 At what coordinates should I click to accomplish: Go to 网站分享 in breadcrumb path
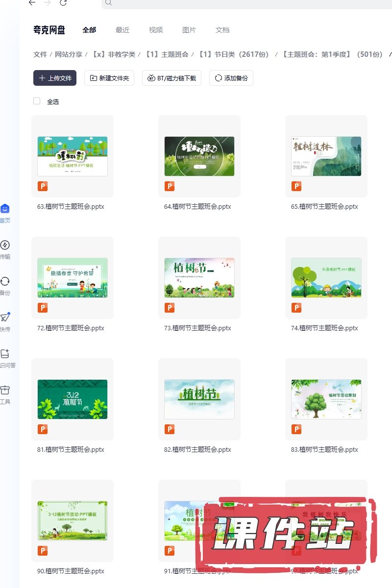69,54
